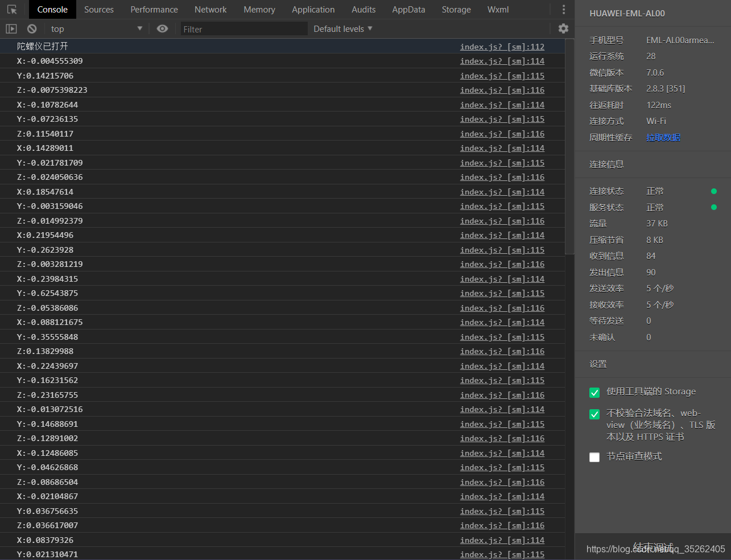Open console settings gear icon
Image resolution: width=731 pixels, height=560 pixels.
(x=563, y=28)
